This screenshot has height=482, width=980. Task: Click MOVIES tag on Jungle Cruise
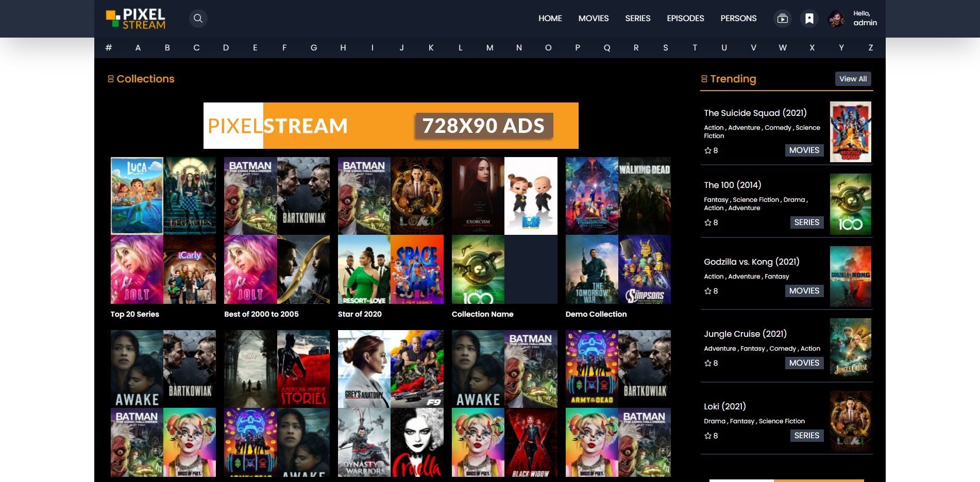pyautogui.click(x=804, y=363)
